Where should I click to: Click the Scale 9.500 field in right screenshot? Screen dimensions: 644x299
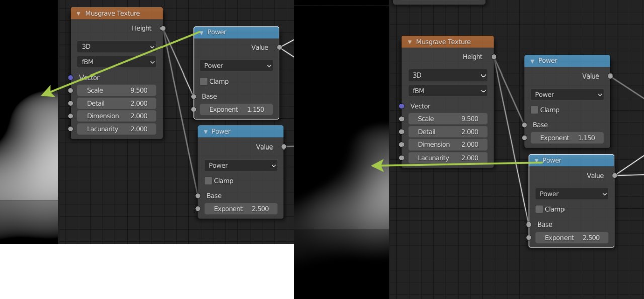pyautogui.click(x=448, y=119)
